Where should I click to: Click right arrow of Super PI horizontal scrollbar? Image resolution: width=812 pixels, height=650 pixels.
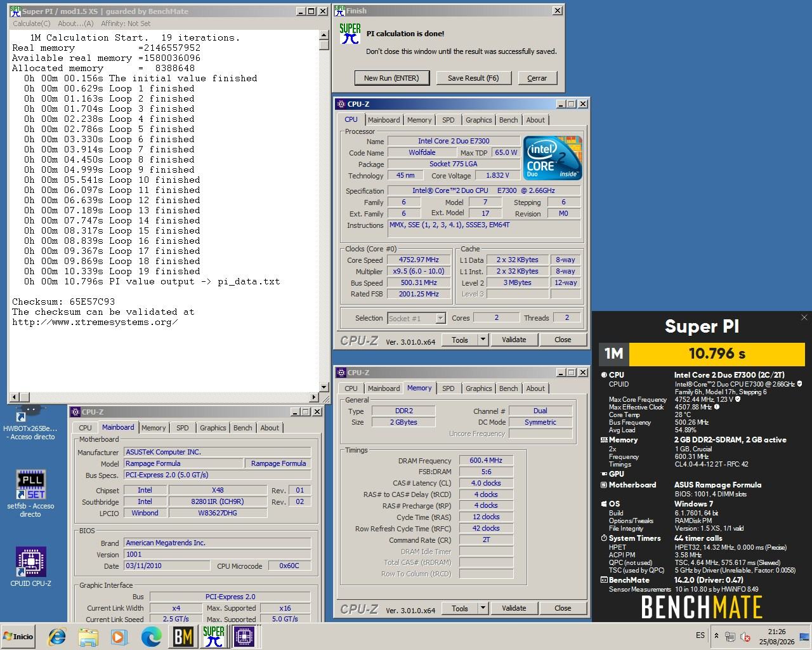tap(313, 397)
